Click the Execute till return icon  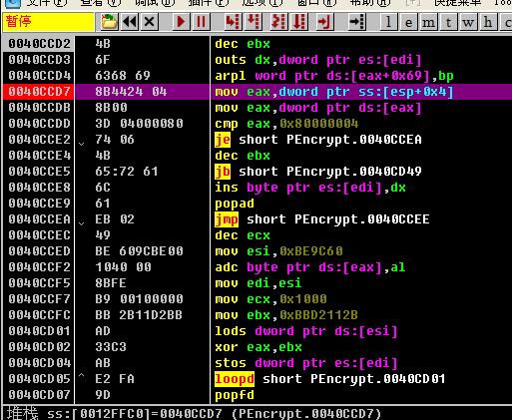[323, 22]
